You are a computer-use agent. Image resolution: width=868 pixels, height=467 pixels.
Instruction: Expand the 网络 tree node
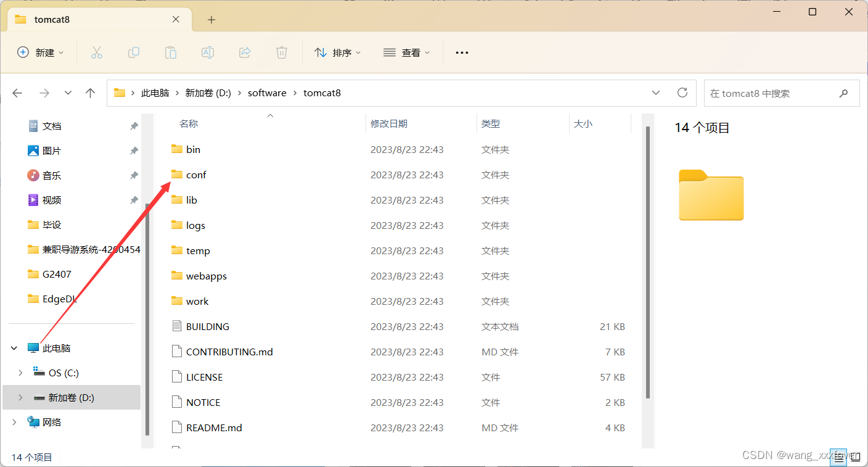[14, 423]
